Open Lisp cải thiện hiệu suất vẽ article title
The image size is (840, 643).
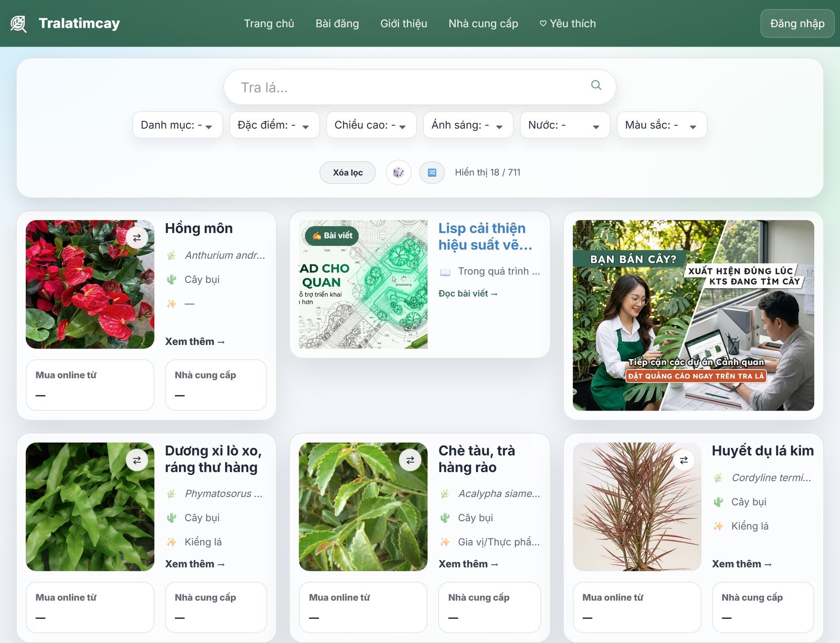485,236
